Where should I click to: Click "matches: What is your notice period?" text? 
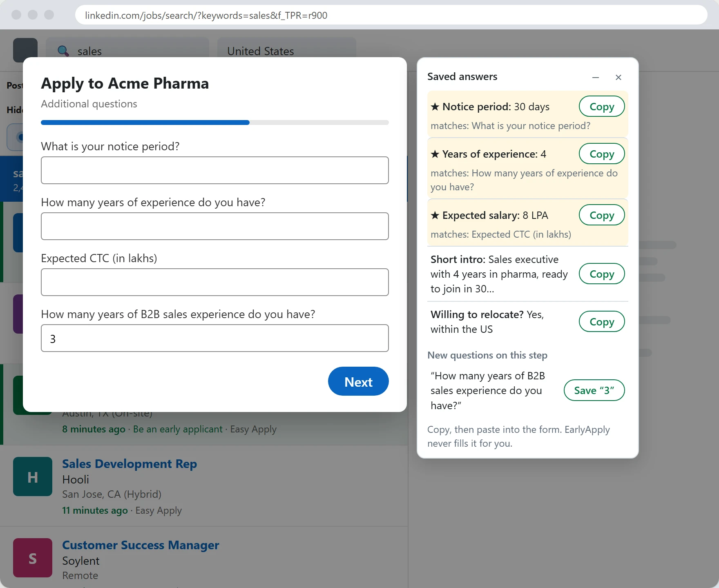tap(511, 126)
